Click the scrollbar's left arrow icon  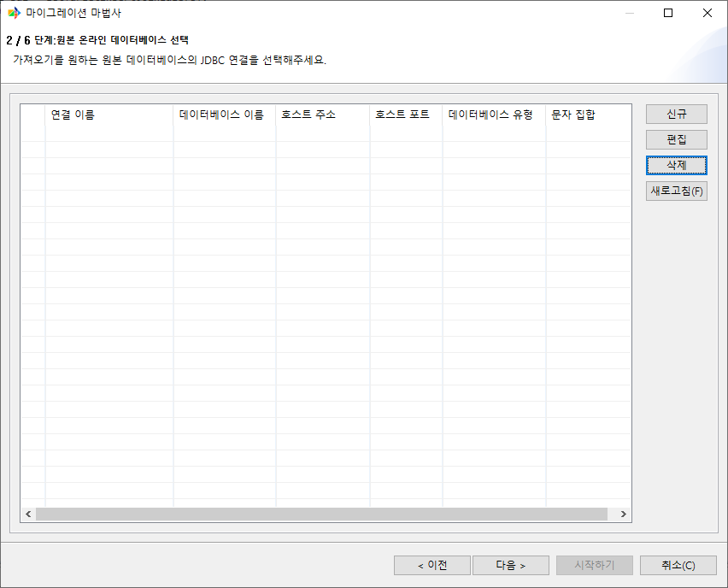pyautogui.click(x=27, y=514)
